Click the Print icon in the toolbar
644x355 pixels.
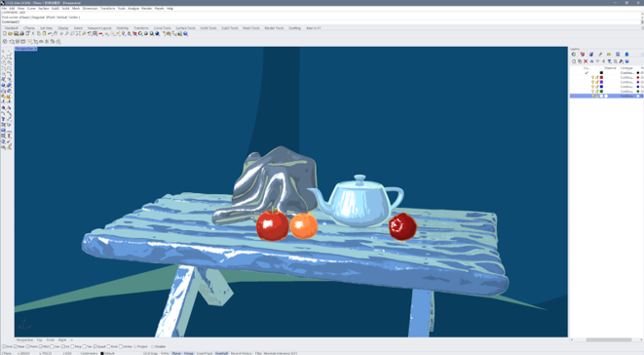(x=21, y=34)
